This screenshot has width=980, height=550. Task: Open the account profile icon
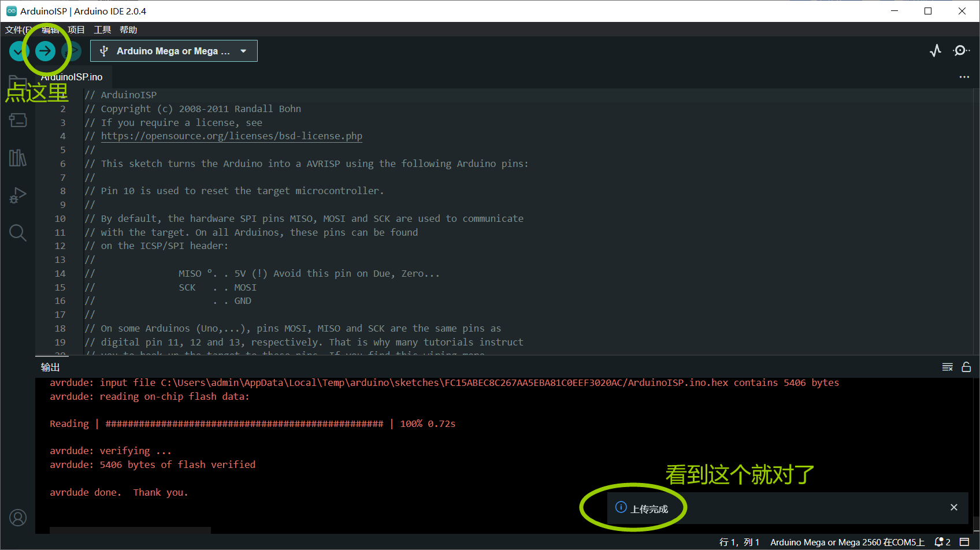(18, 518)
